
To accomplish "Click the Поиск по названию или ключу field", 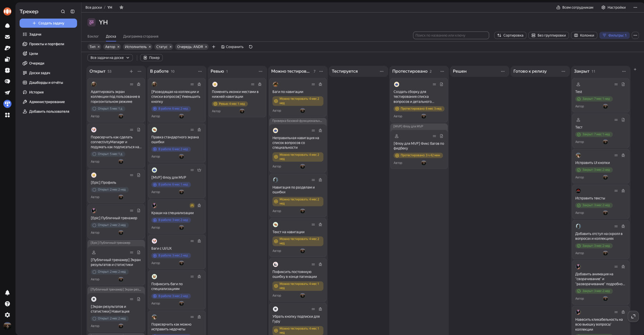I will click(x=451, y=35).
